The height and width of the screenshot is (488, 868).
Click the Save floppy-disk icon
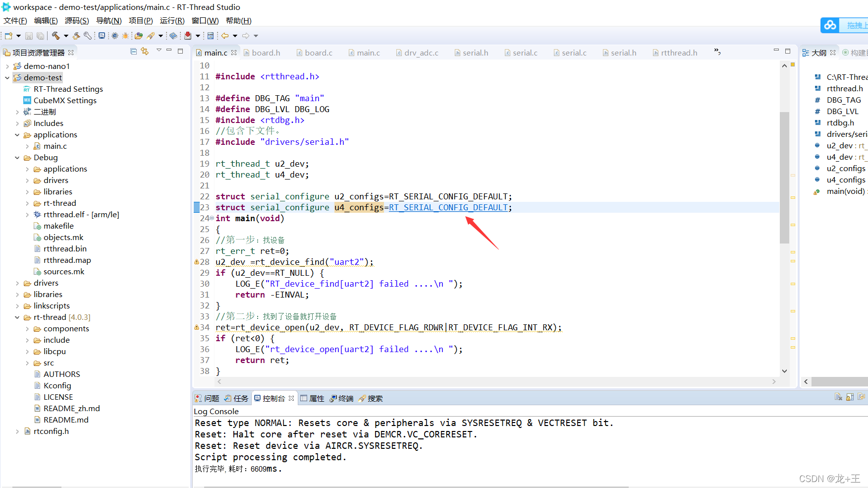pyautogui.click(x=29, y=36)
